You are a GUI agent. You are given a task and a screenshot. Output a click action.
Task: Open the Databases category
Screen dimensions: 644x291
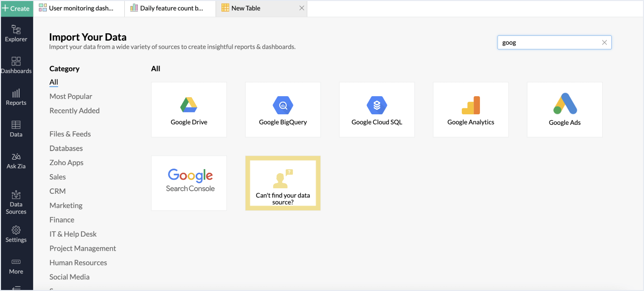pyautogui.click(x=66, y=149)
